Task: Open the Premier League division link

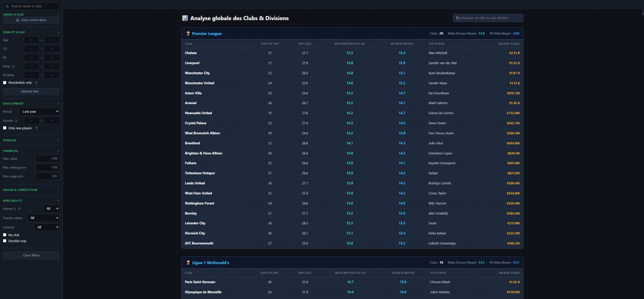Action: tap(207, 34)
